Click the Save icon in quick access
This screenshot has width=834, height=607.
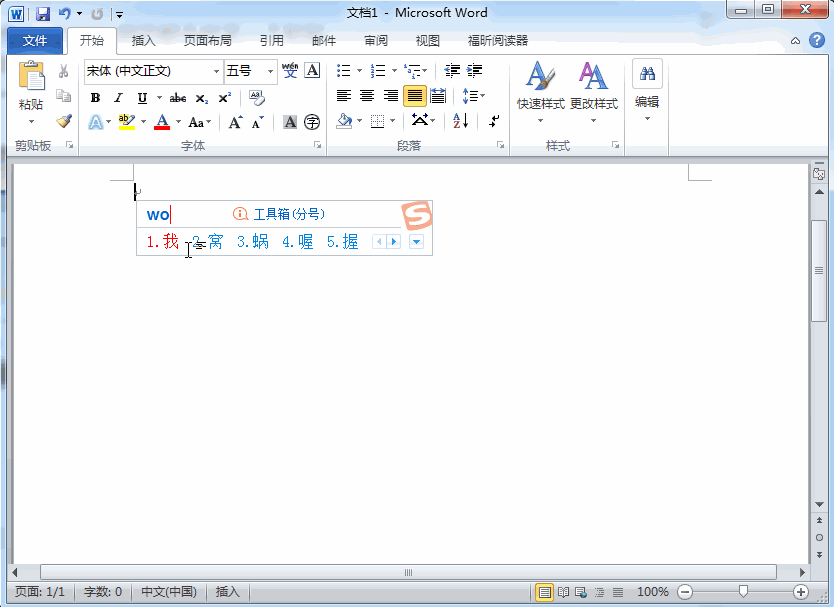(x=43, y=14)
